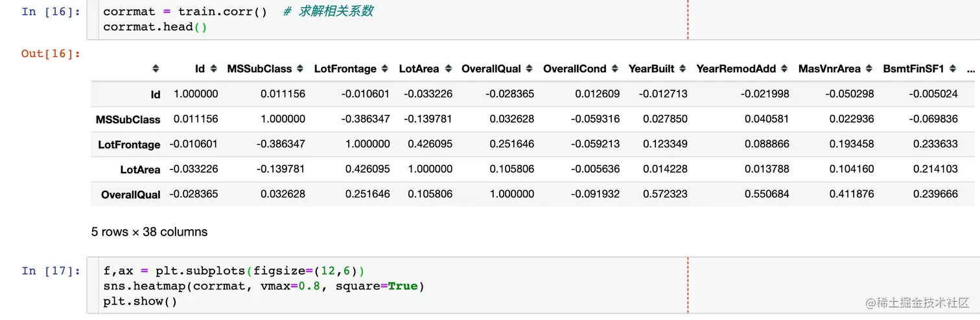
Task: Click the BsmtFinSF1 column header text
Action: click(x=914, y=69)
